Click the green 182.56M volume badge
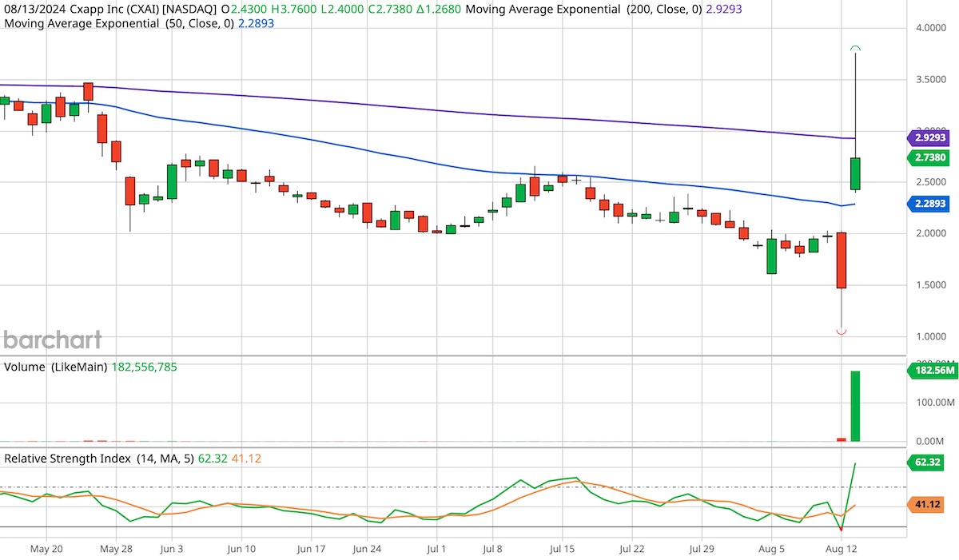959x560 pixels. (932, 371)
